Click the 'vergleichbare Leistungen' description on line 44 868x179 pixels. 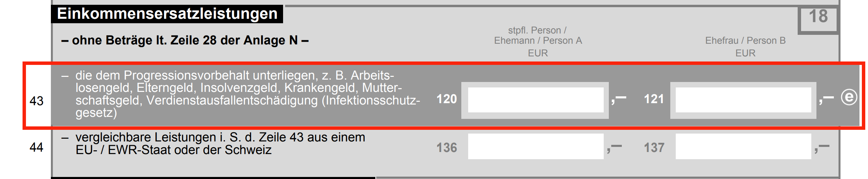pyautogui.click(x=213, y=143)
